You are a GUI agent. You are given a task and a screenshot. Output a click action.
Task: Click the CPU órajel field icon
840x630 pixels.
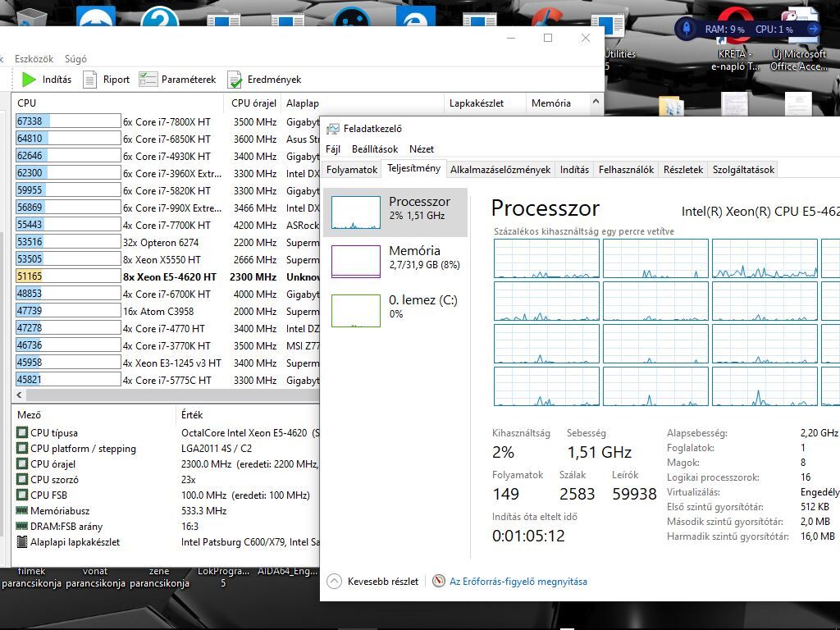pyautogui.click(x=22, y=463)
